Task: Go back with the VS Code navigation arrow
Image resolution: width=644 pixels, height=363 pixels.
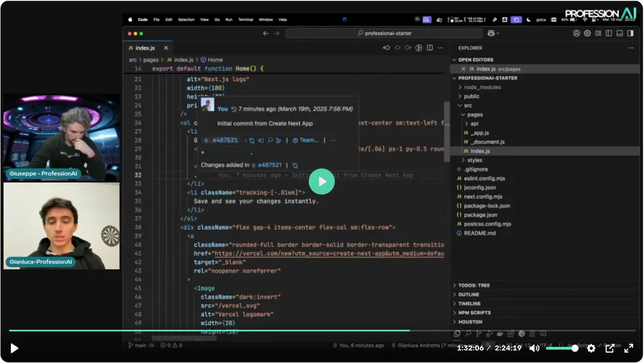Action: pyautogui.click(x=266, y=33)
